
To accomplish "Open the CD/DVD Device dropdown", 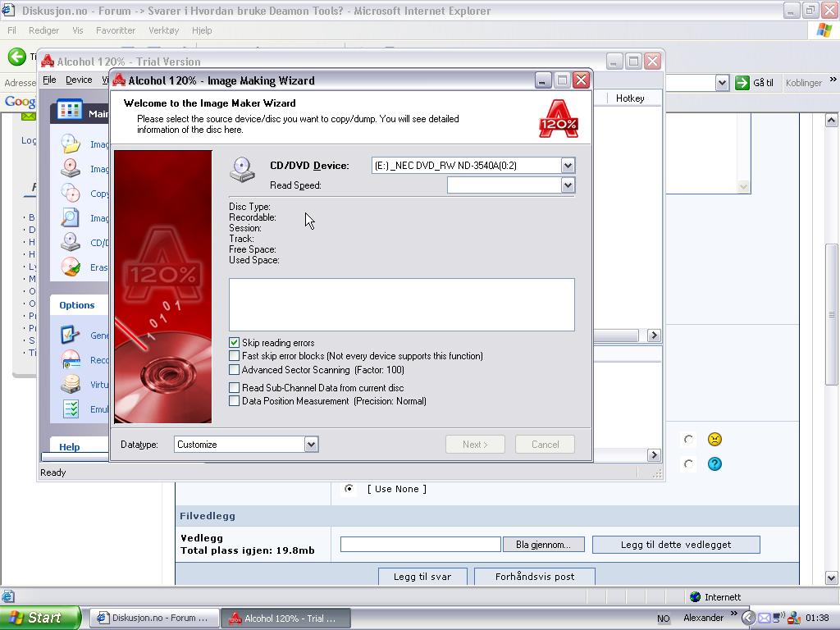I will pos(568,166).
